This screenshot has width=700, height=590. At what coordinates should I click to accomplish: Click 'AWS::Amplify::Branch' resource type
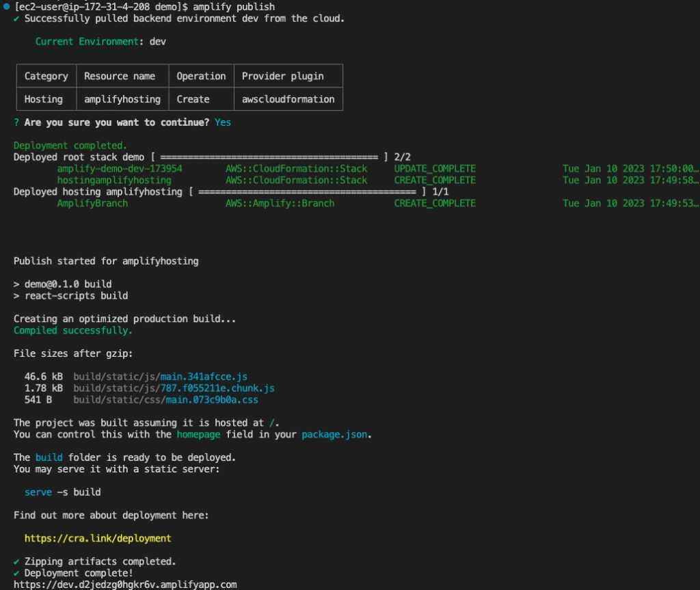(280, 203)
